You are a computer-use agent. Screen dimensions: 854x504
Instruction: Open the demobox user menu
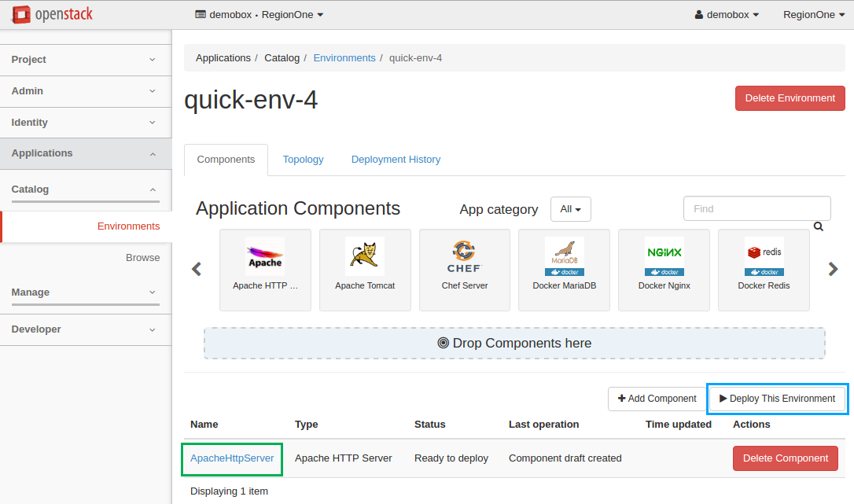(x=727, y=14)
